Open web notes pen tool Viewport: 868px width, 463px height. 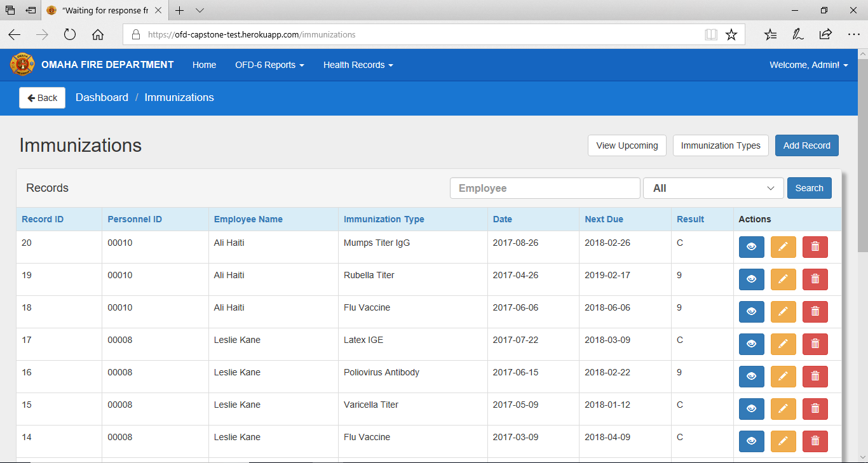(x=798, y=35)
